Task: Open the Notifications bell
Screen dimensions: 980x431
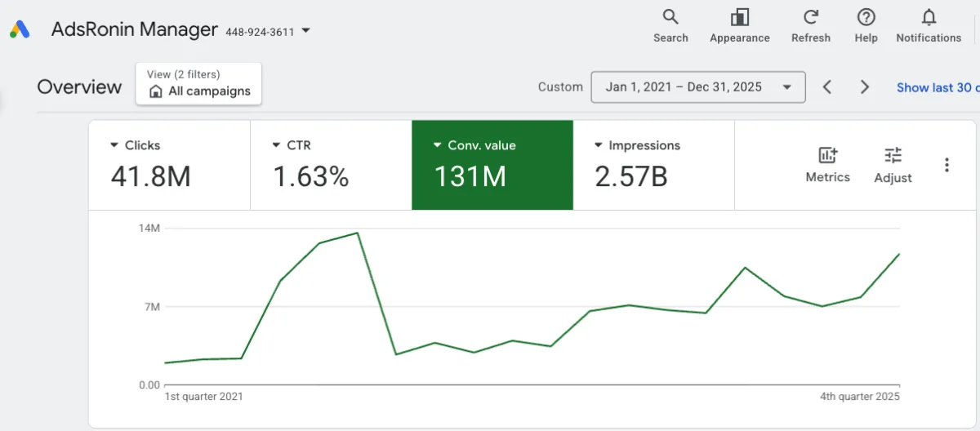Action: [929, 26]
